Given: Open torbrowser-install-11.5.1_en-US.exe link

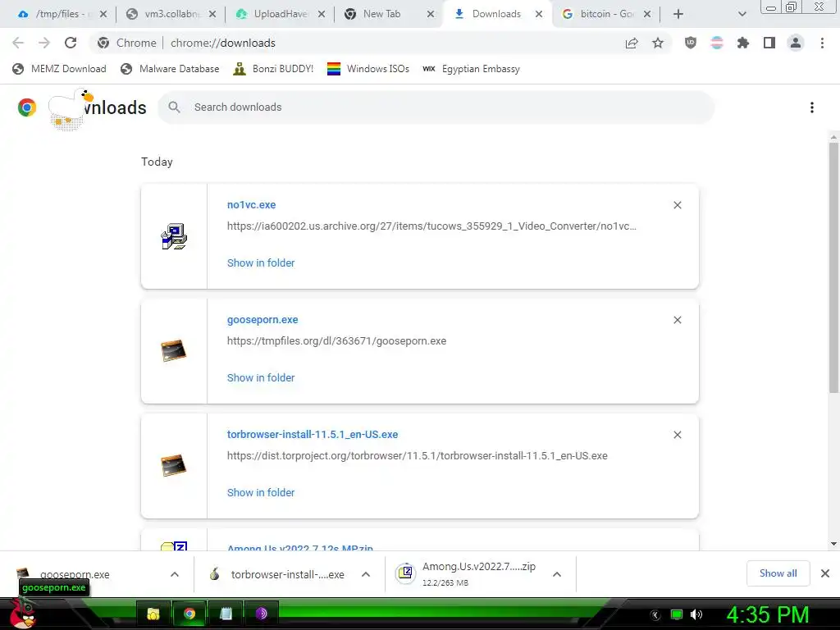Looking at the screenshot, I should tap(313, 435).
